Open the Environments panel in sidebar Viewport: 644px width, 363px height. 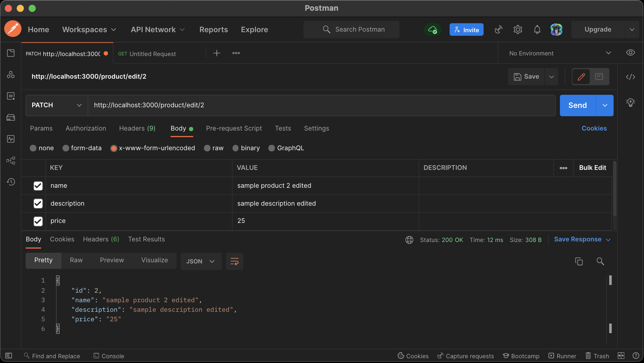pos(11,96)
